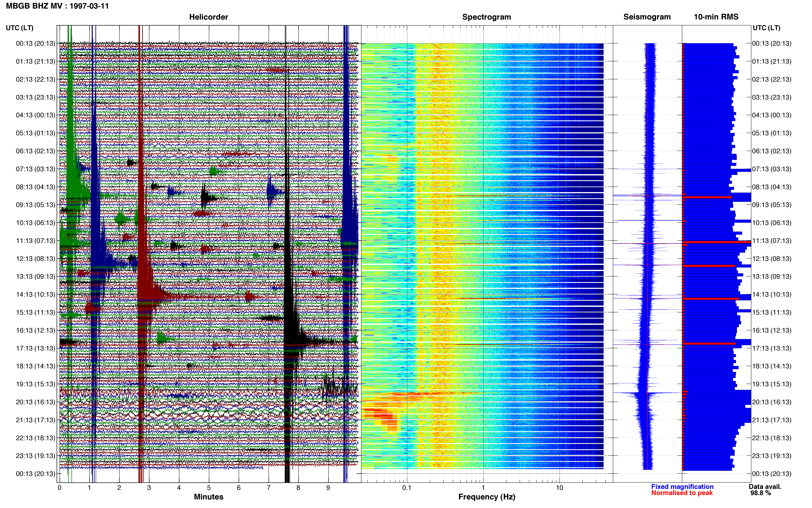Click the left 21:13 (17:13) time label

pos(36,420)
